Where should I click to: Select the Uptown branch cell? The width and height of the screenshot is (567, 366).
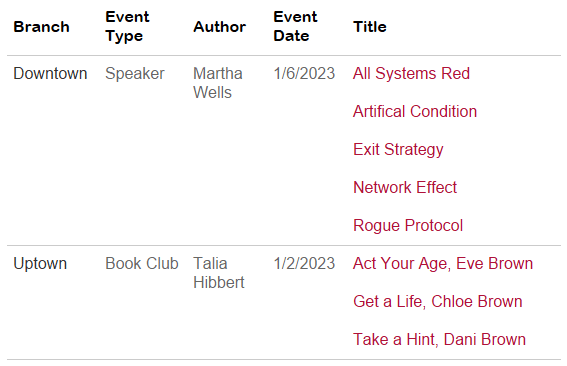[40, 264]
